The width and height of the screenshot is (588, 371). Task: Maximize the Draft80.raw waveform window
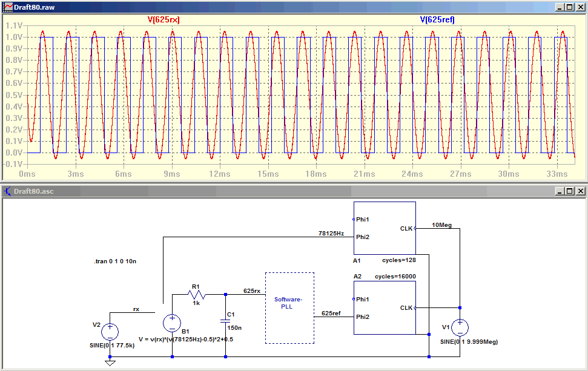570,7
